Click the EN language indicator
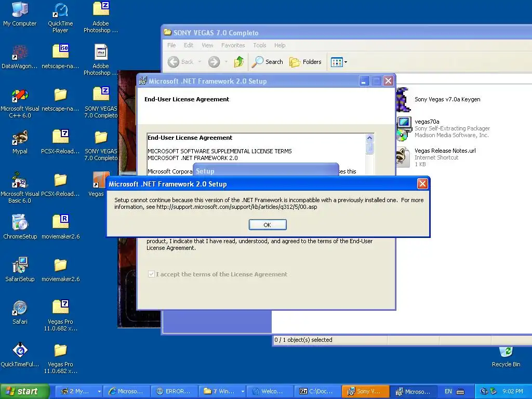 coord(448,391)
